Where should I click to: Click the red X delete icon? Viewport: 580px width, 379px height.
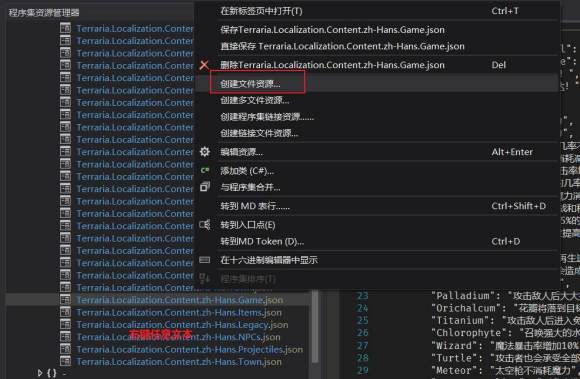204,65
